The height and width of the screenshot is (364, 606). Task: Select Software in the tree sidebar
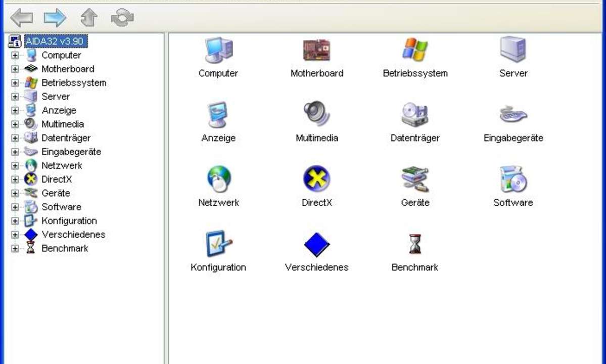62,207
